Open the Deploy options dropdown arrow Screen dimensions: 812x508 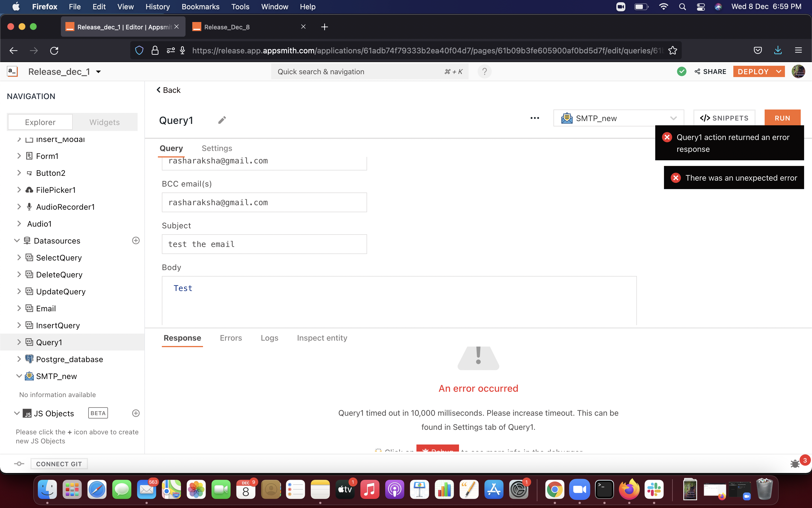[779, 72]
